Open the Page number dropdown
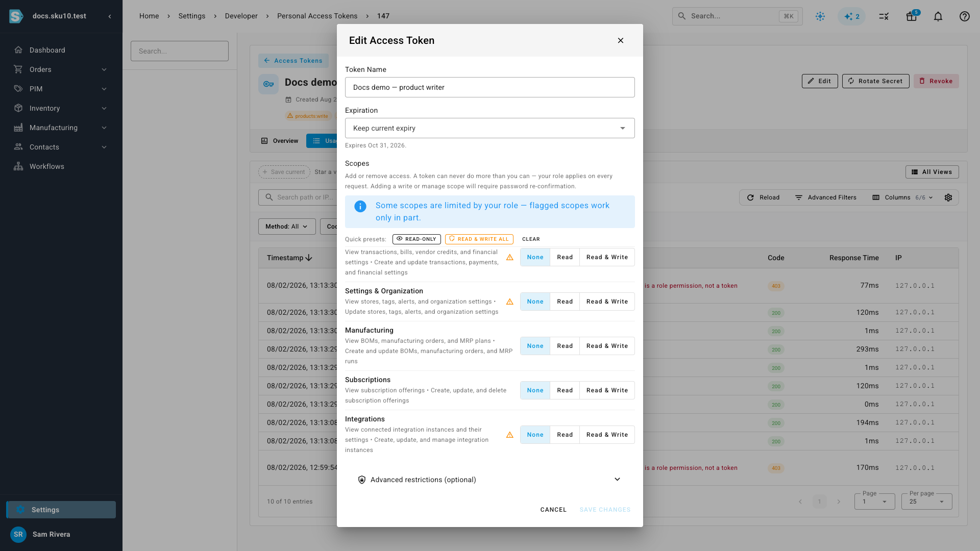980x551 pixels. tap(874, 502)
